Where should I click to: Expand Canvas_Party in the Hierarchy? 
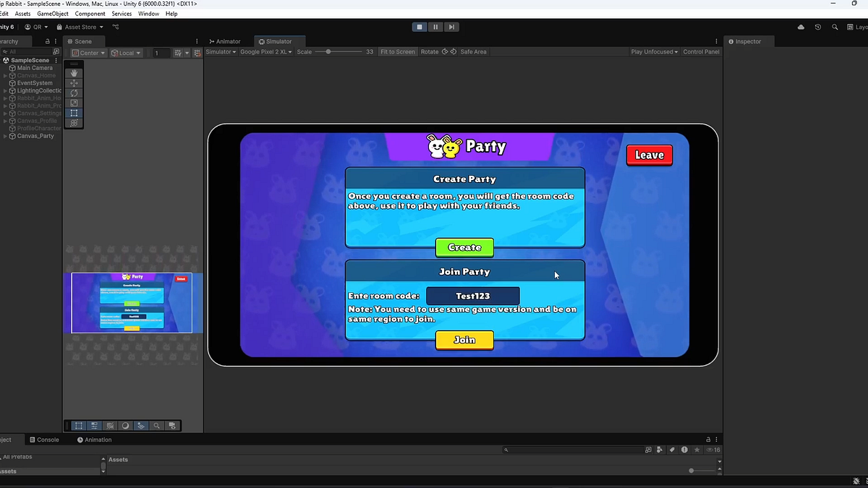pos(4,136)
